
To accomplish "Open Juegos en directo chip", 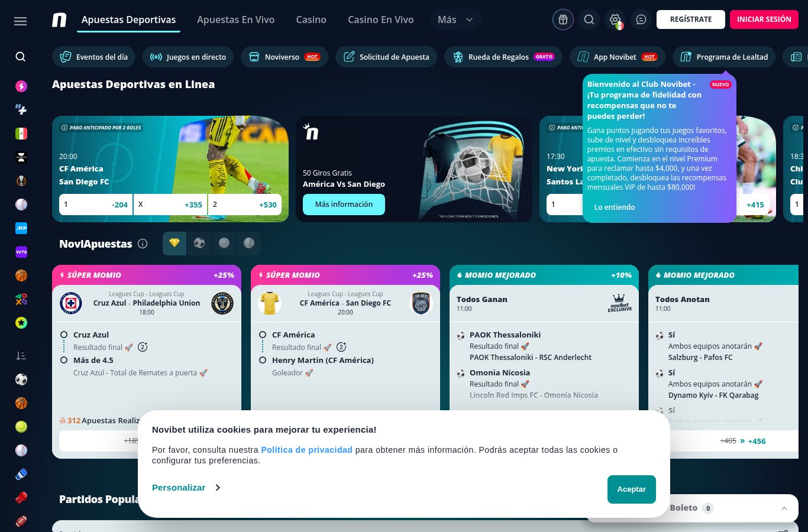I will pos(188,57).
